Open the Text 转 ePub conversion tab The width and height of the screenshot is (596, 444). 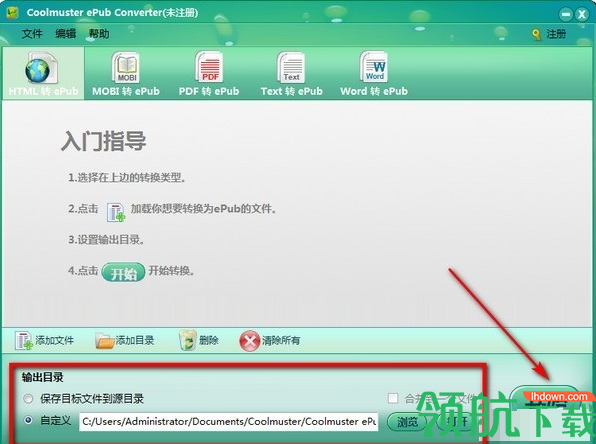coord(292,73)
